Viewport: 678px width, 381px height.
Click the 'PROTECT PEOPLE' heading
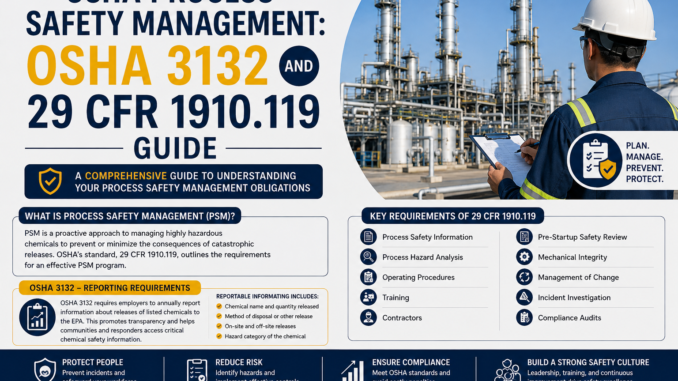tap(93, 362)
